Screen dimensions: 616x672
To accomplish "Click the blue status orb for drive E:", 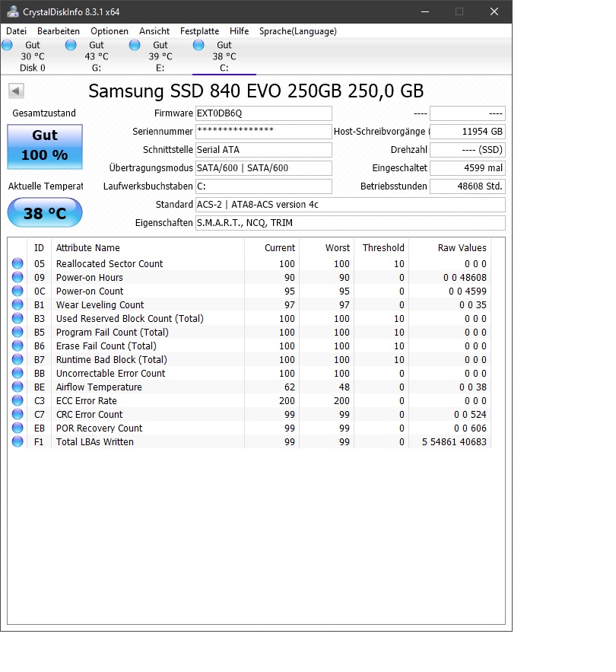I will click(x=135, y=45).
